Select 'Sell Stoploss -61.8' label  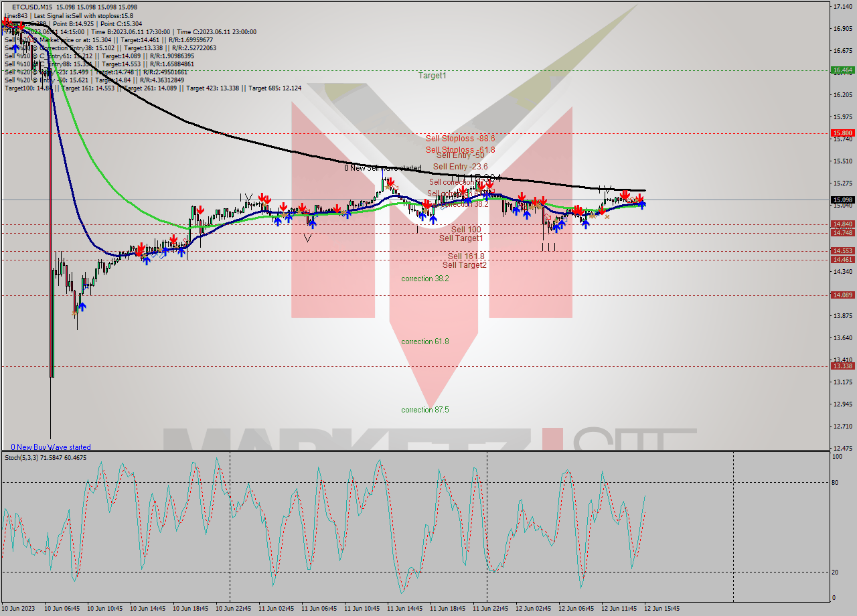[x=461, y=150]
